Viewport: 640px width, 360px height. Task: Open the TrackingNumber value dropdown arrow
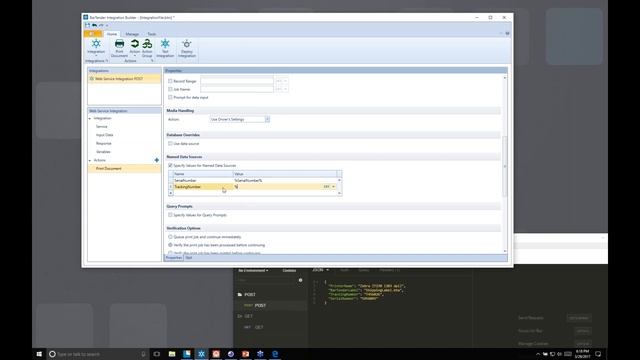click(x=333, y=187)
